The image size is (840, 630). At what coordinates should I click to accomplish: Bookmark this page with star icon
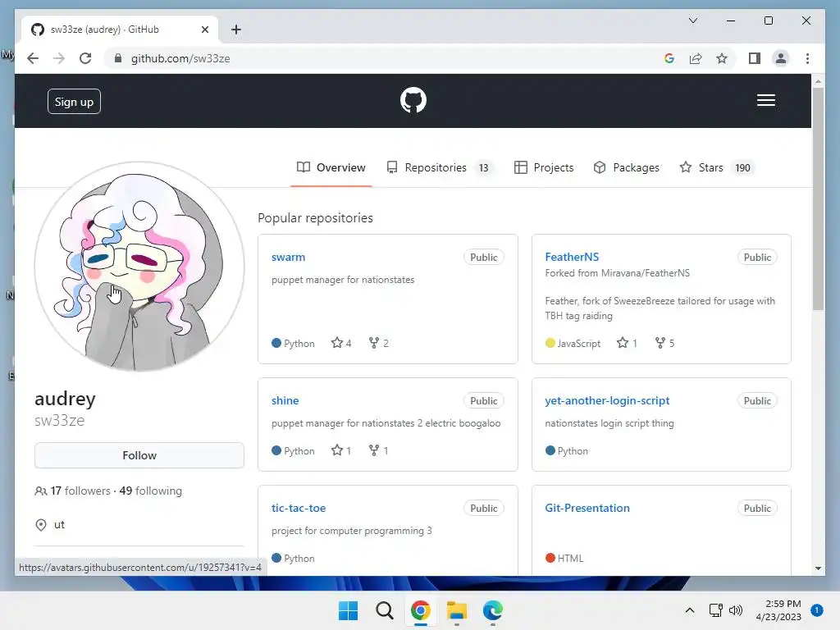[722, 58]
